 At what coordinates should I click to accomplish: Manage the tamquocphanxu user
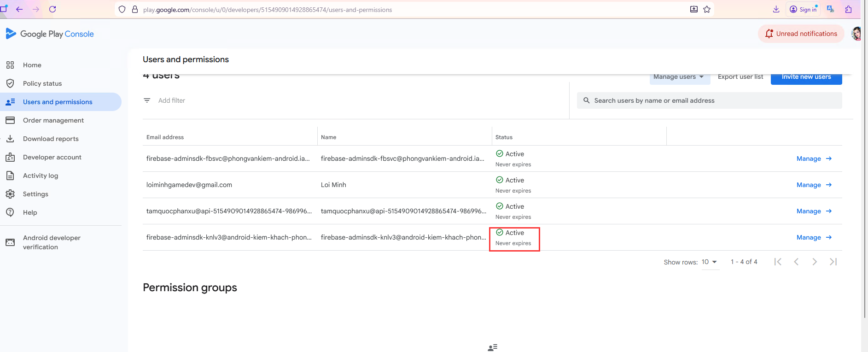(x=814, y=211)
